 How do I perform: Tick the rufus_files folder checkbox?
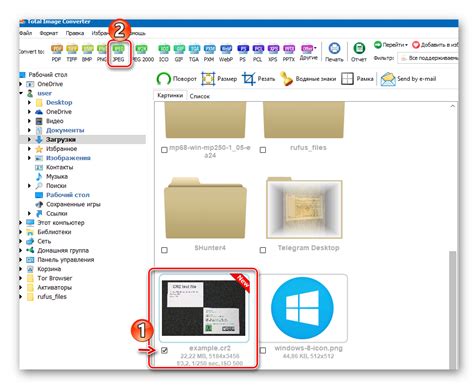(263, 150)
